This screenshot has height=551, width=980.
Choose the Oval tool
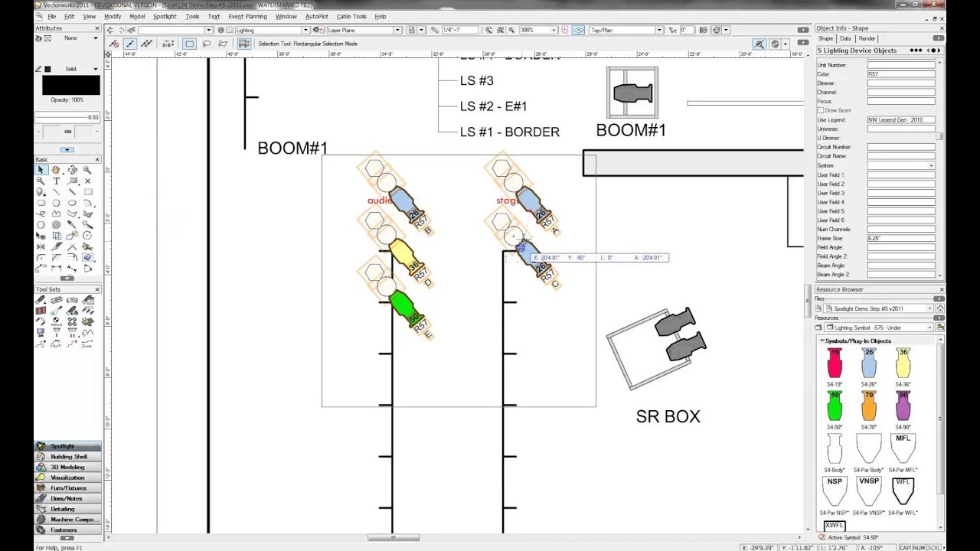(x=72, y=203)
